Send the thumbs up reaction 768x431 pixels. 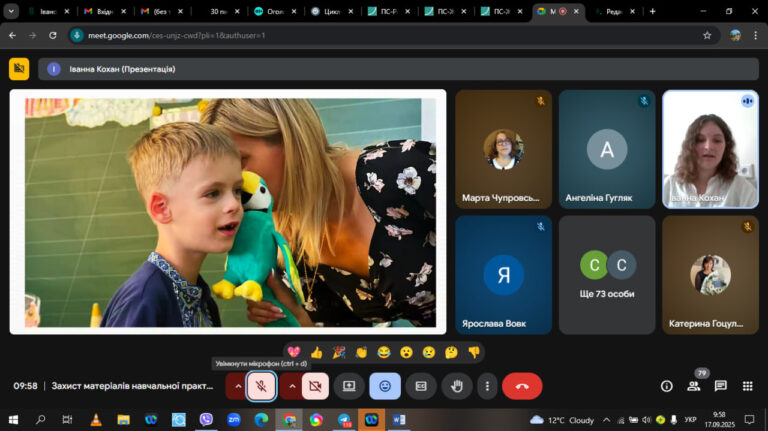tap(316, 352)
